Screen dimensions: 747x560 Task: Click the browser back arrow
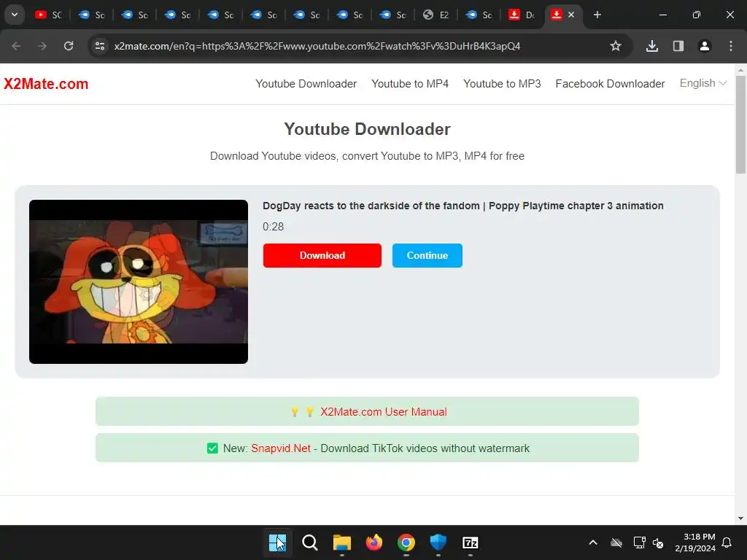tap(16, 46)
